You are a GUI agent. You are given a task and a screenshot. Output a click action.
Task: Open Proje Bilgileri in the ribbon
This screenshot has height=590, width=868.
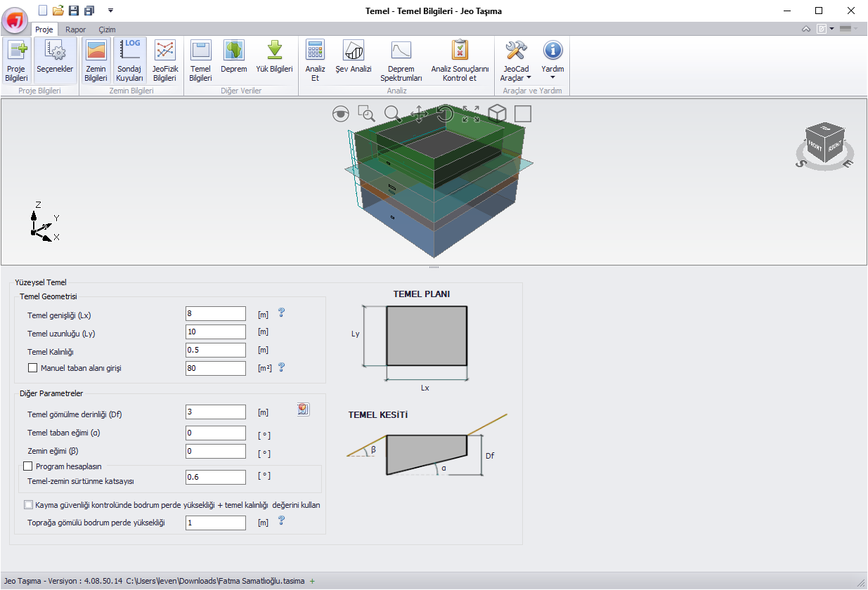pyautogui.click(x=16, y=61)
